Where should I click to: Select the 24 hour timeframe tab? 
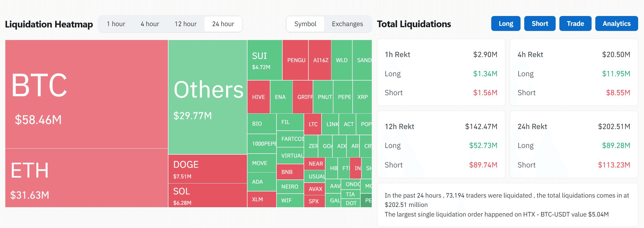click(x=223, y=24)
